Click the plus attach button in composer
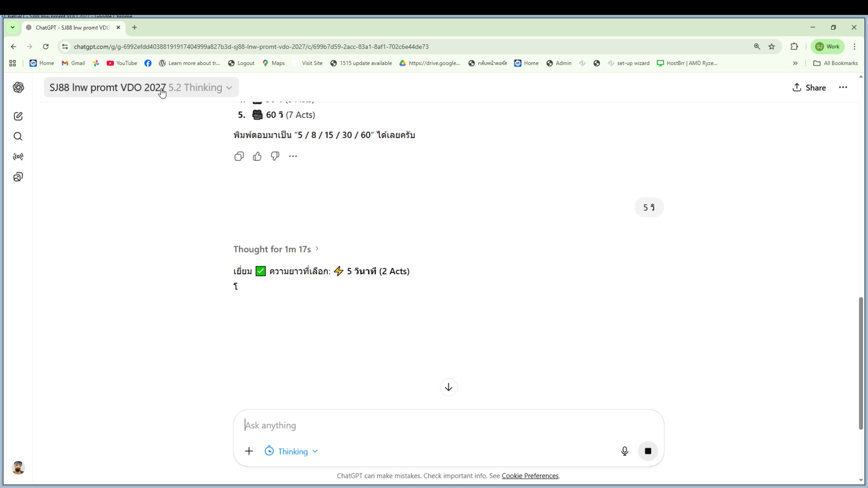The image size is (868, 488). tap(249, 451)
